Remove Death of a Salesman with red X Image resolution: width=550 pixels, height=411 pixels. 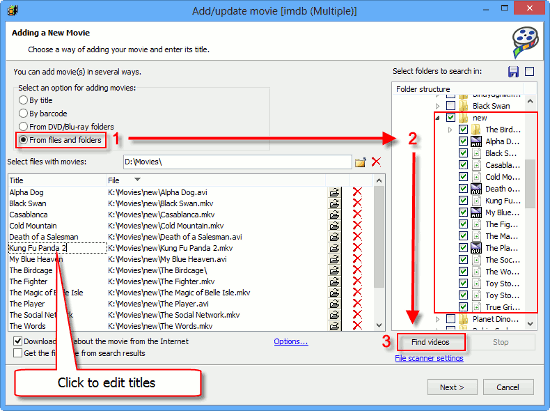357,237
